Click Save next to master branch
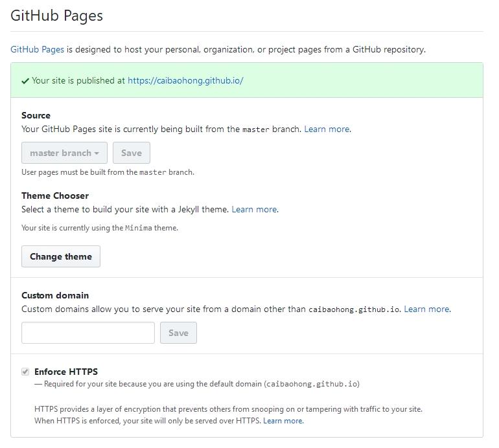 (x=132, y=153)
